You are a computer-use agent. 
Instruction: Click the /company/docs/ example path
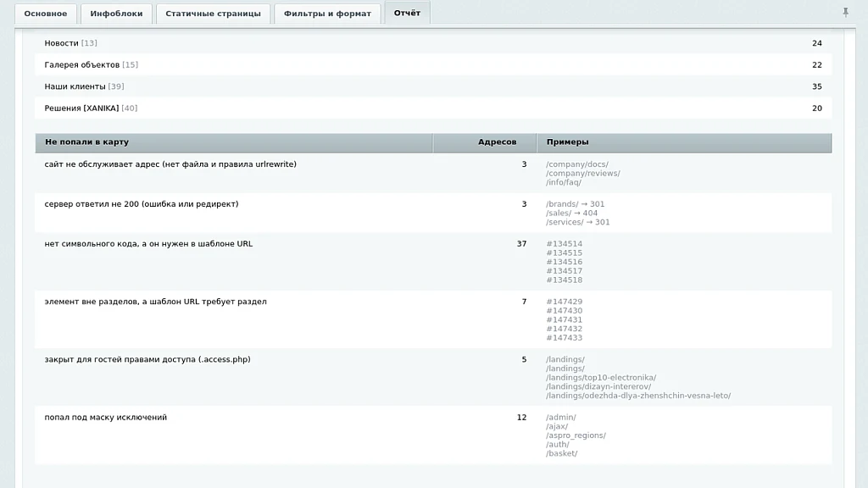click(576, 164)
